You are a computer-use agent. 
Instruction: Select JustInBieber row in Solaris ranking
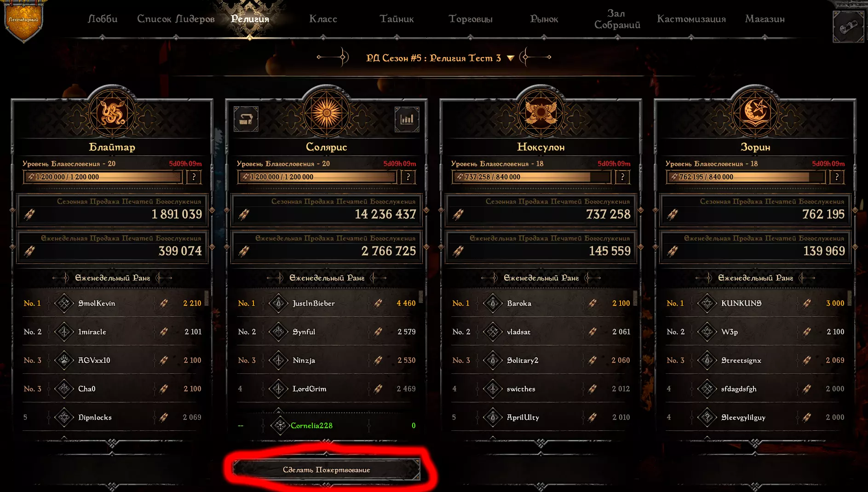pos(327,303)
